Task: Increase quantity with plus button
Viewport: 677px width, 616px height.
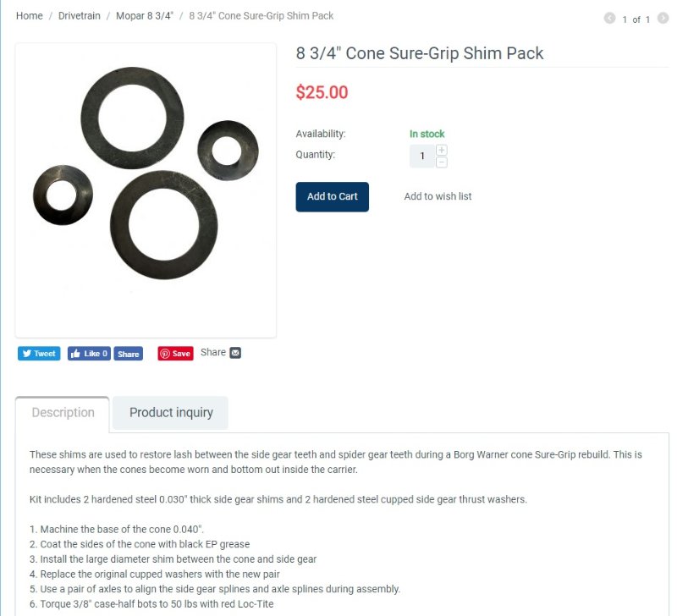Action: (442, 150)
